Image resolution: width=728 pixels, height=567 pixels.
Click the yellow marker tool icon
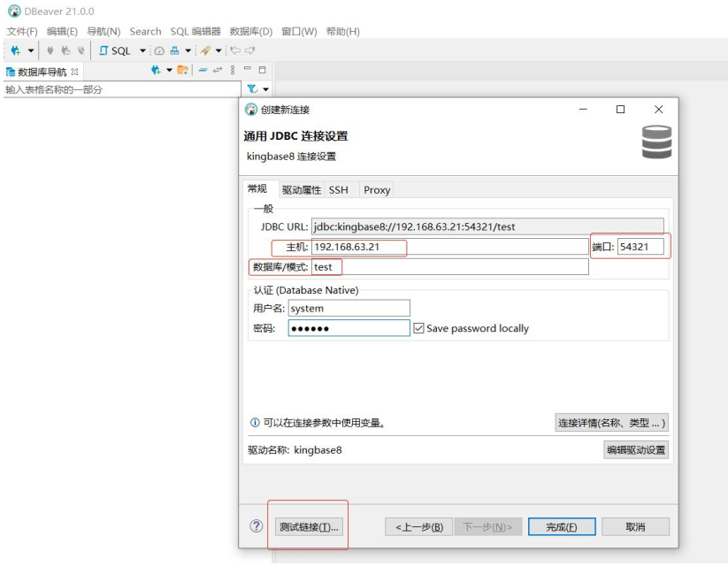(x=206, y=50)
